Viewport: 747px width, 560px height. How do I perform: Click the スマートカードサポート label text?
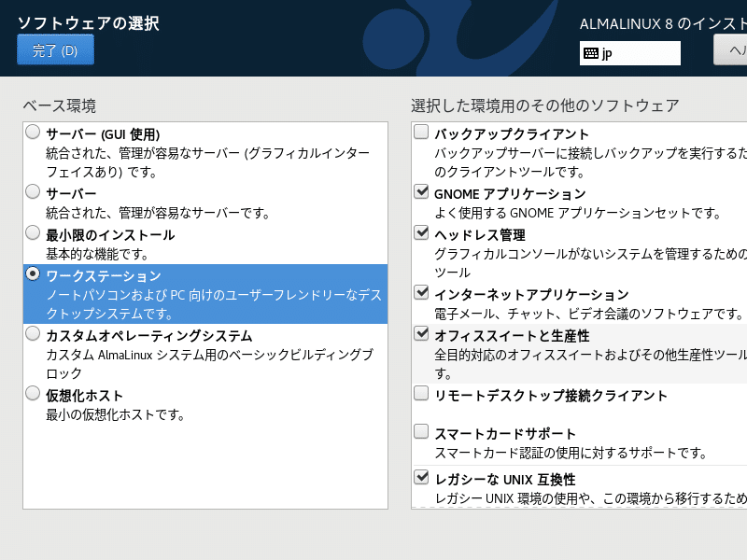click(505, 434)
